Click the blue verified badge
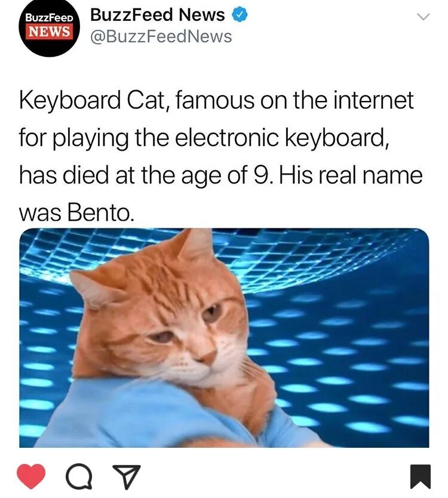Image resolution: width=448 pixels, height=498 pixels. (x=240, y=15)
